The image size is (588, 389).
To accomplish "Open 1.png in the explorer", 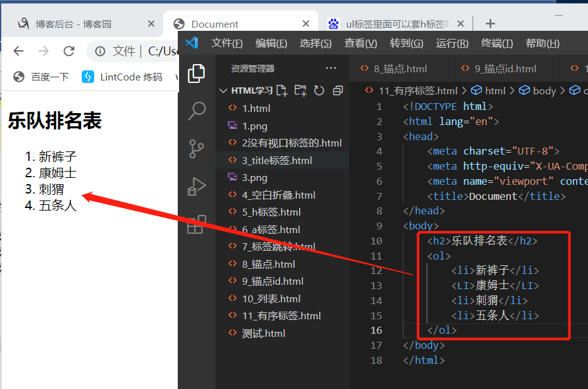I will click(254, 126).
